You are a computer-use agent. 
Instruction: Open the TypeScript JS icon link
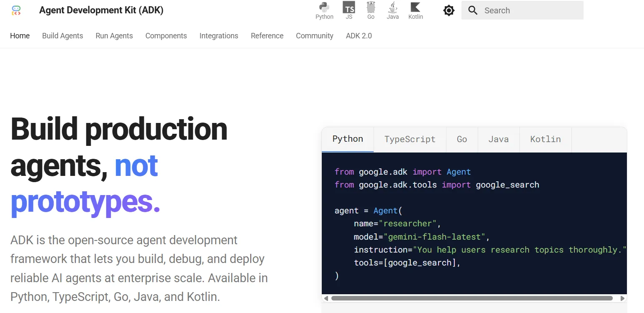[349, 10]
